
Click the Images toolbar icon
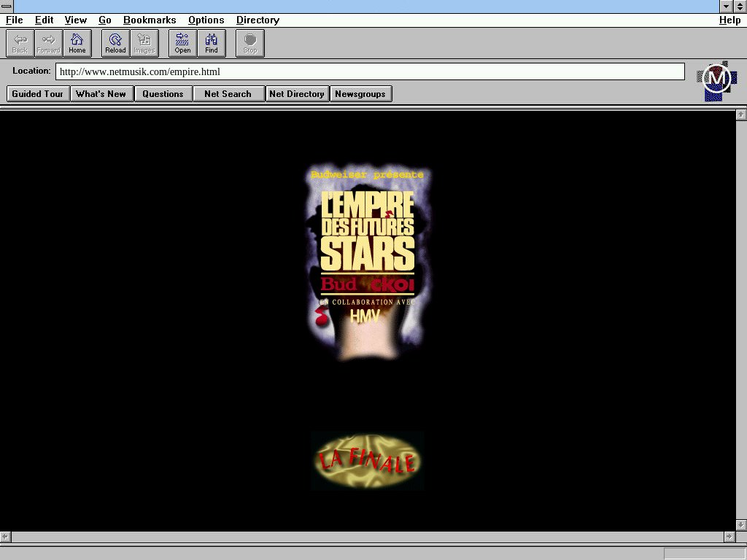[x=144, y=43]
